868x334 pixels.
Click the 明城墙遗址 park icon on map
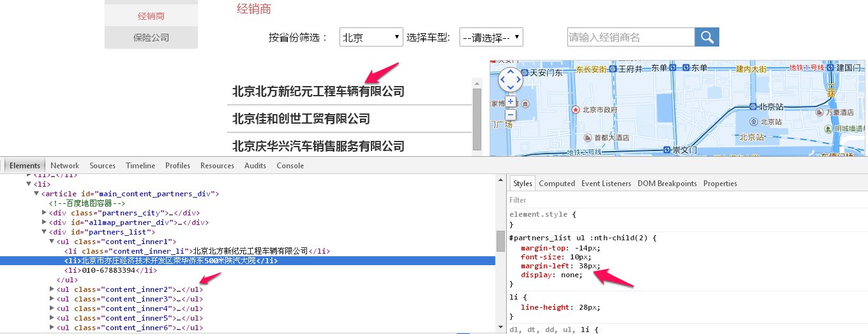[x=829, y=127]
